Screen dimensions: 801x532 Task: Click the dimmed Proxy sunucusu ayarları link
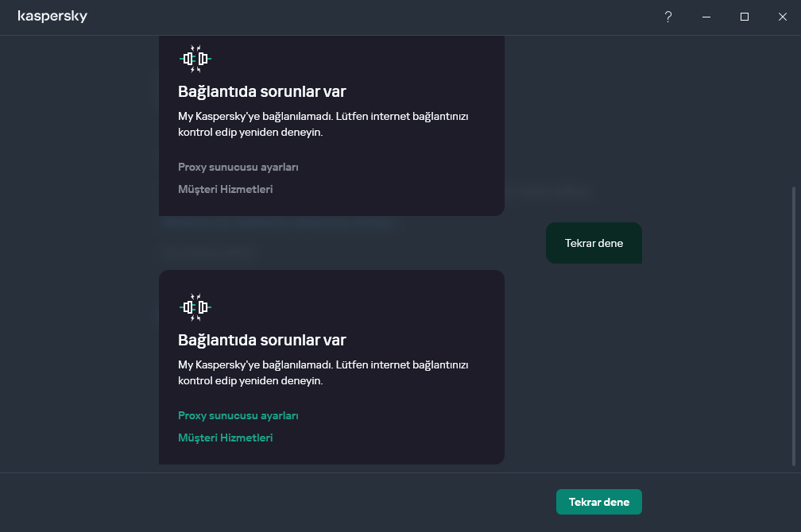(x=238, y=167)
